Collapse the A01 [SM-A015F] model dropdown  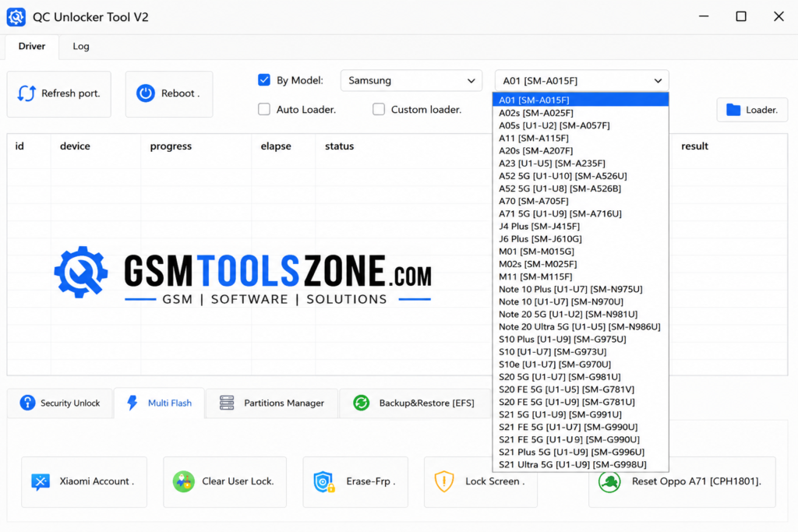[x=581, y=81]
